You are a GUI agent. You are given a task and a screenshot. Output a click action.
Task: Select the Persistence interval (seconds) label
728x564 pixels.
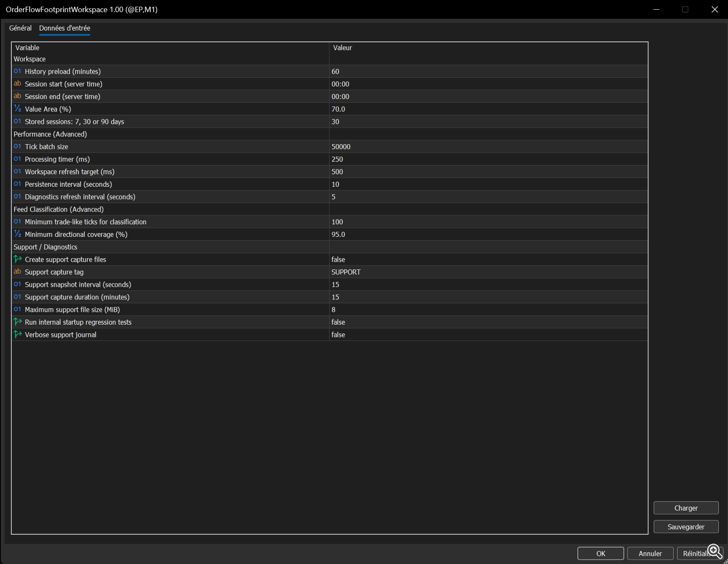pyautogui.click(x=68, y=184)
